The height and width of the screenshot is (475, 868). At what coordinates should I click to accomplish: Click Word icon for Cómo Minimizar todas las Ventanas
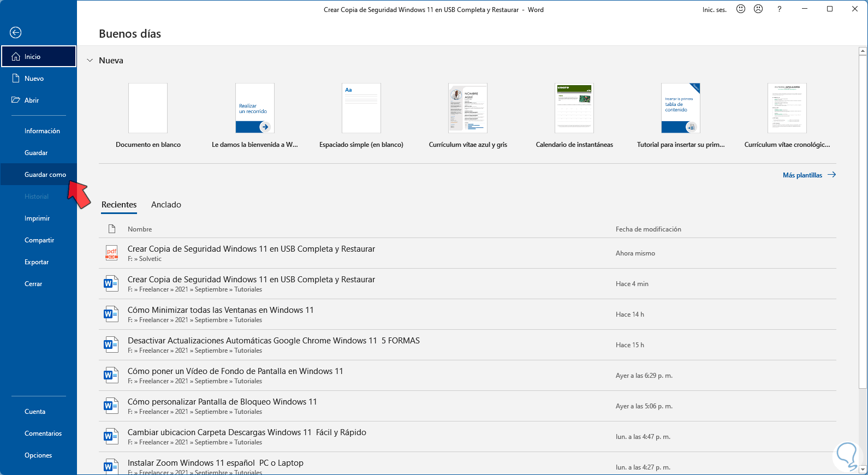(111, 314)
